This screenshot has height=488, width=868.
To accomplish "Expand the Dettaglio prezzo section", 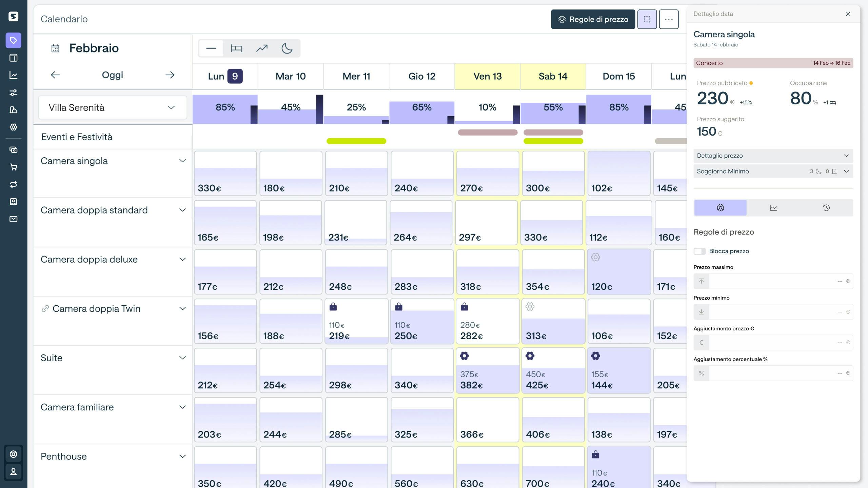I will pos(773,156).
